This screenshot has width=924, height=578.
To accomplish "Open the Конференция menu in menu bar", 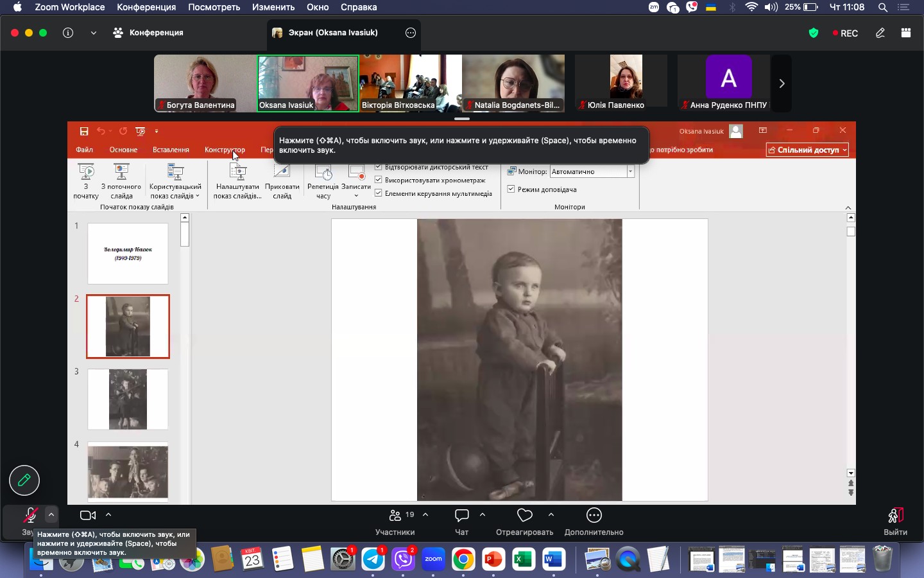I will (x=146, y=8).
